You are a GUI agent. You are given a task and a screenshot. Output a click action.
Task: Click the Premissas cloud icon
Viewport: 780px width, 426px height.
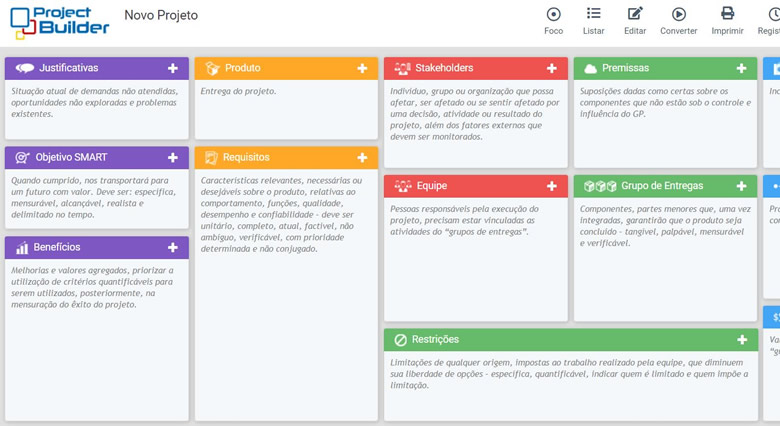590,69
